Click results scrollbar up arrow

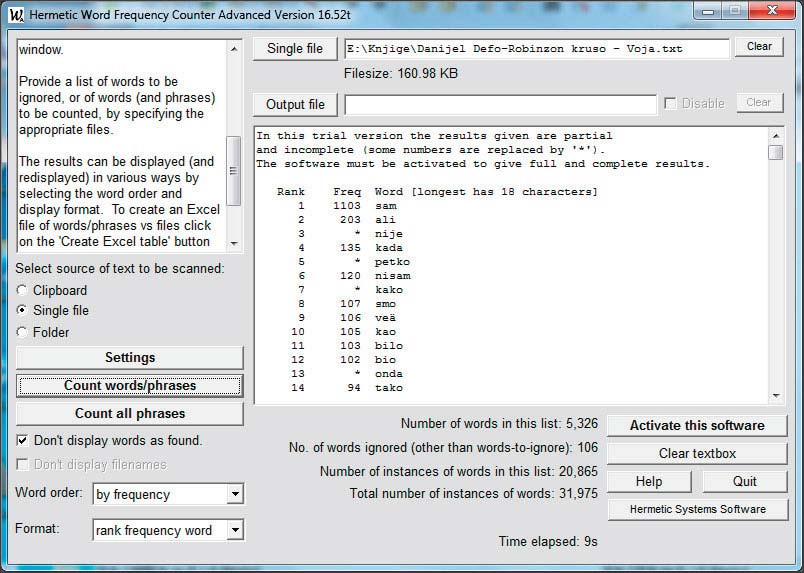(776, 135)
